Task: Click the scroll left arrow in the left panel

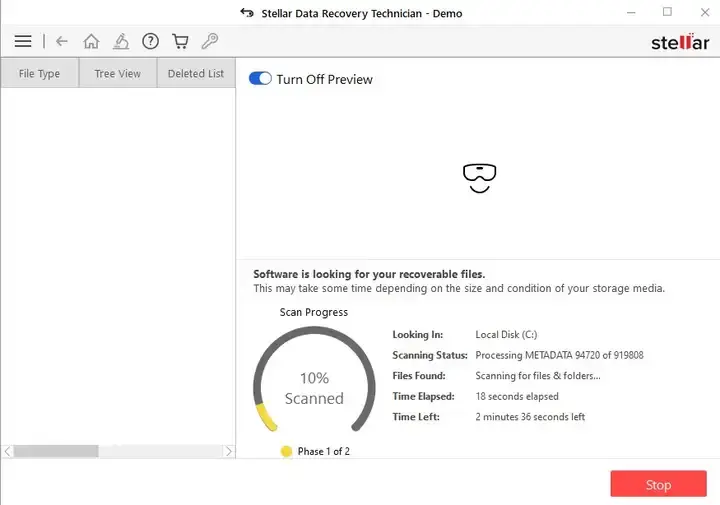Action: pos(7,451)
